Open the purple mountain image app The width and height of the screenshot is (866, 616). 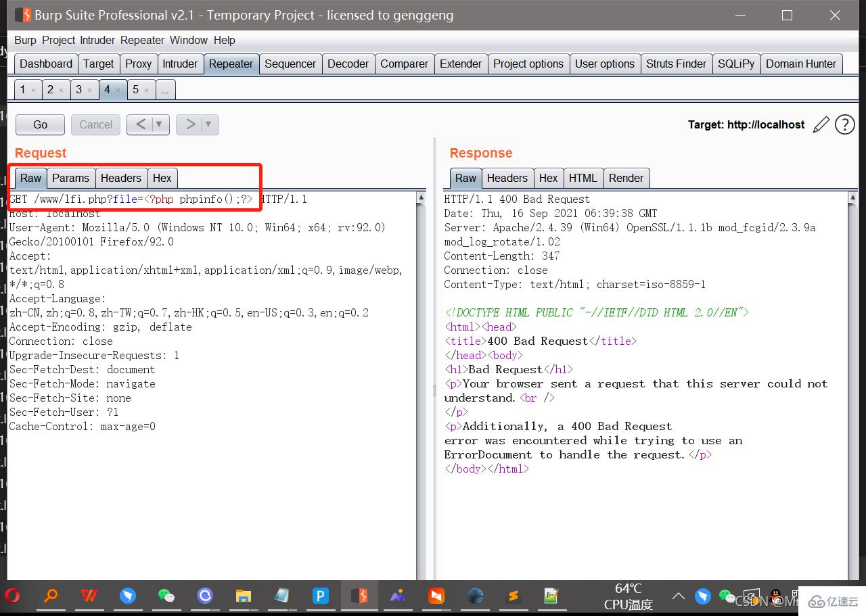(x=397, y=596)
